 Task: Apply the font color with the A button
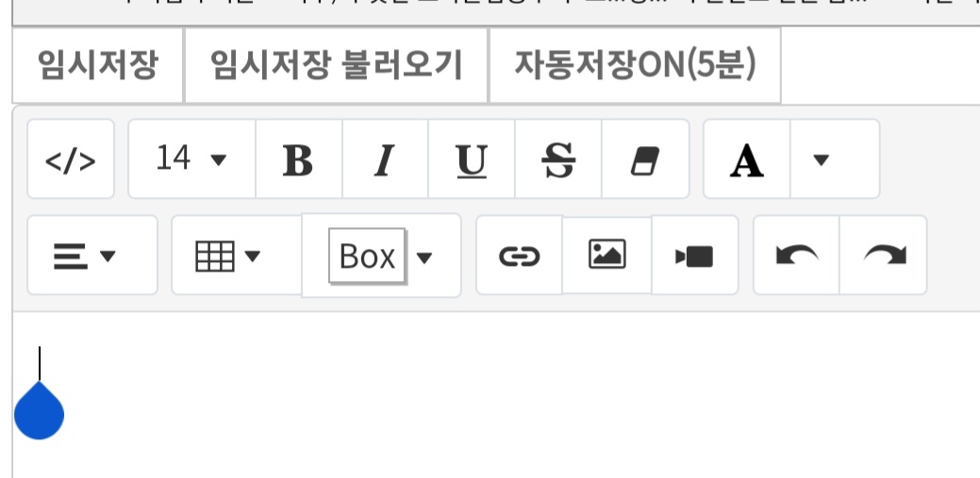point(747,158)
